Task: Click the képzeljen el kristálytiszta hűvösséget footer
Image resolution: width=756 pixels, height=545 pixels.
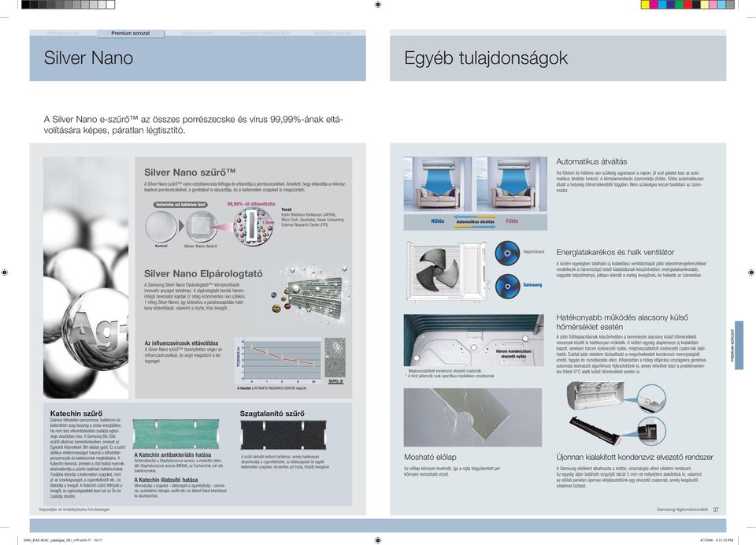Action: click(x=74, y=510)
